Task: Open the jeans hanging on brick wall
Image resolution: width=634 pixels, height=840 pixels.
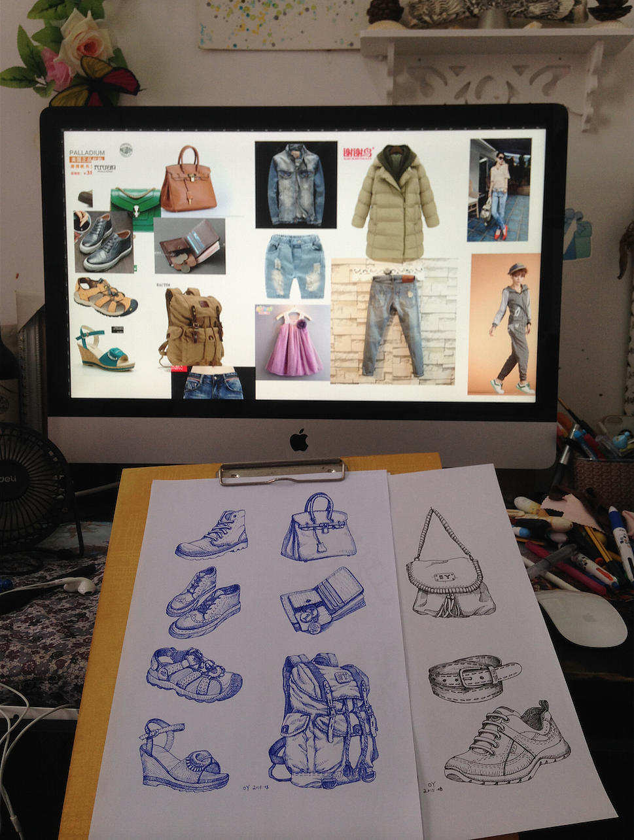Action: tap(393, 322)
